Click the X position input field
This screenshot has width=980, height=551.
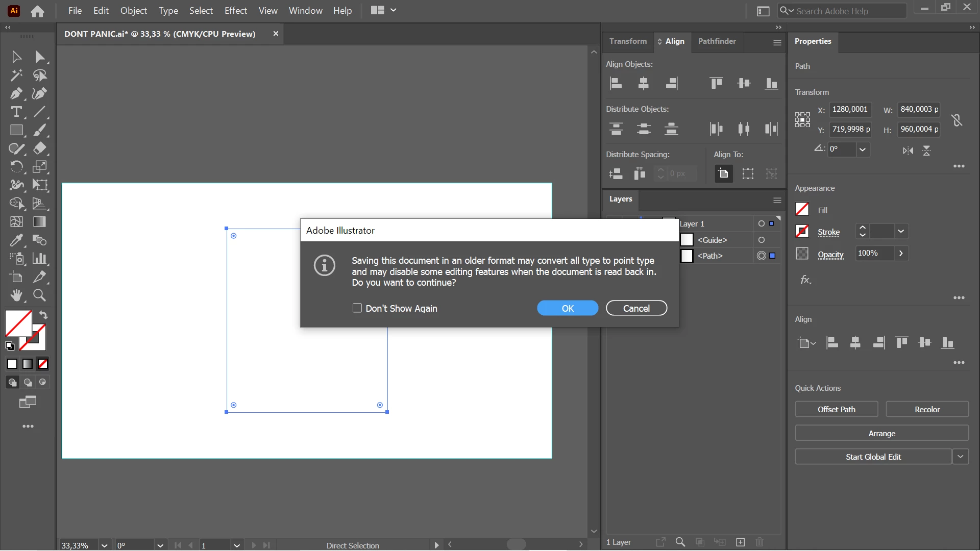(850, 109)
